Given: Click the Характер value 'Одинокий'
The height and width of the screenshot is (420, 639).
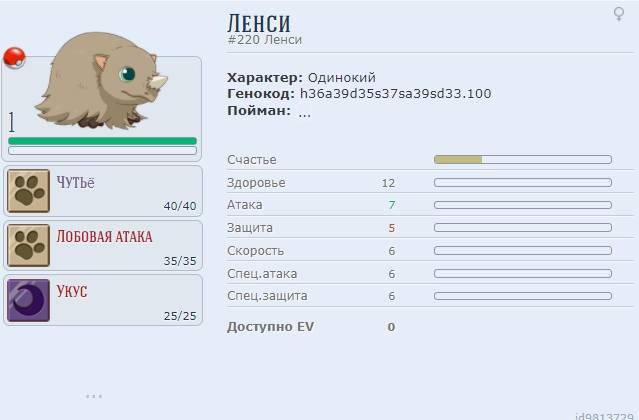Looking at the screenshot, I should click(342, 77).
